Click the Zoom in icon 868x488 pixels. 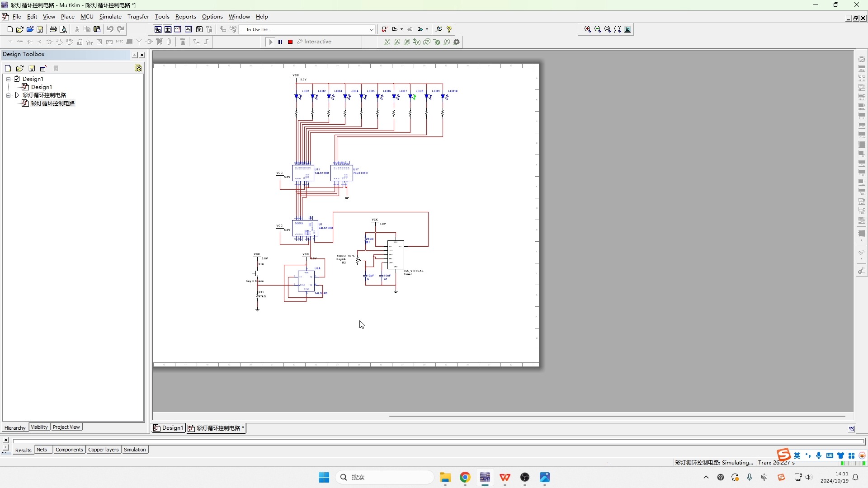(x=588, y=29)
